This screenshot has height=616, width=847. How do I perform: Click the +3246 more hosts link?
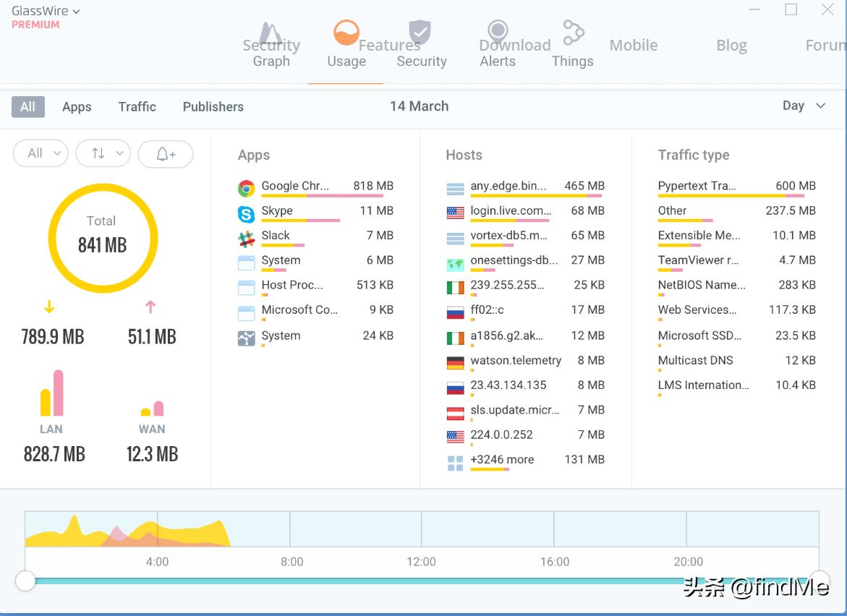pyautogui.click(x=502, y=460)
